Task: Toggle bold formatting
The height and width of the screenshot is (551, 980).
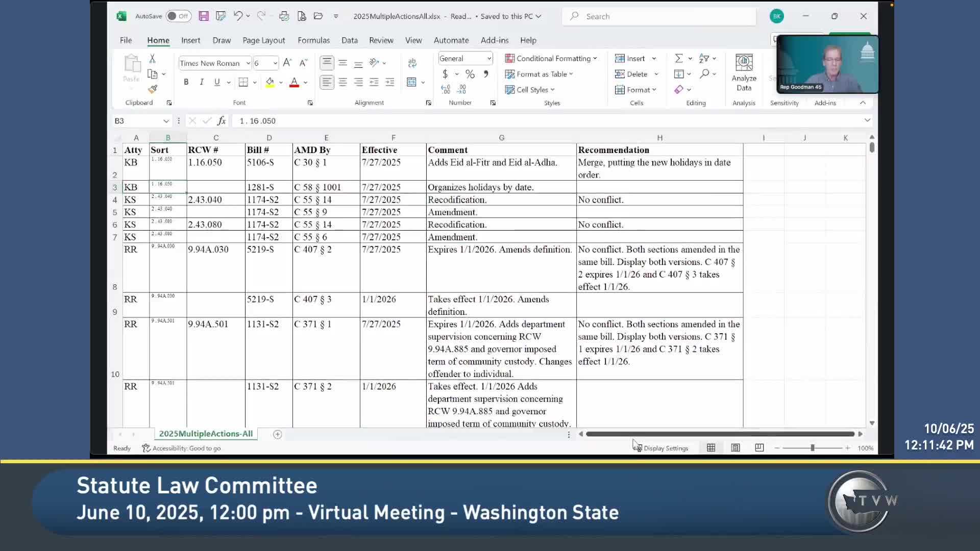Action: tap(186, 82)
